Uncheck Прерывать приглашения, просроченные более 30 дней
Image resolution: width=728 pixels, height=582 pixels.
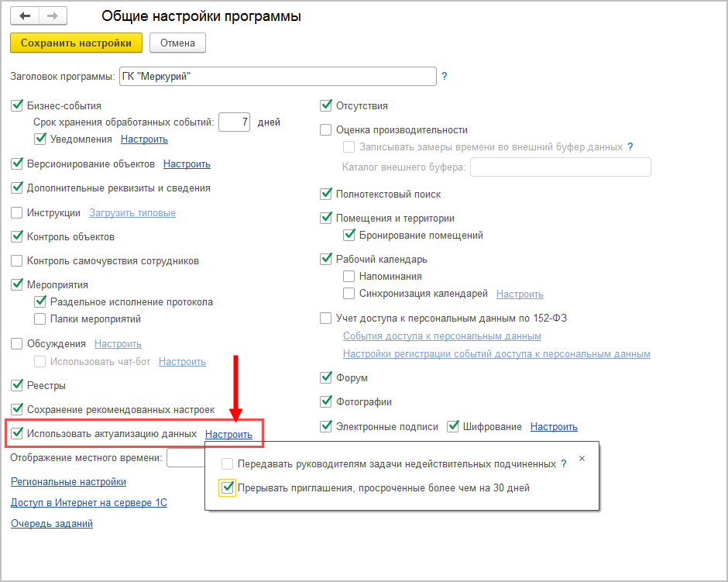(x=227, y=488)
